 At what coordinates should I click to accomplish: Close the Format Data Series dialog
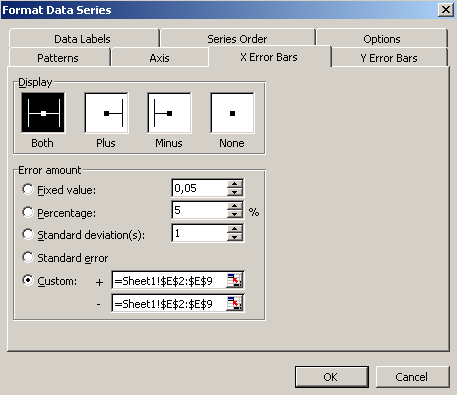pyautogui.click(x=446, y=10)
